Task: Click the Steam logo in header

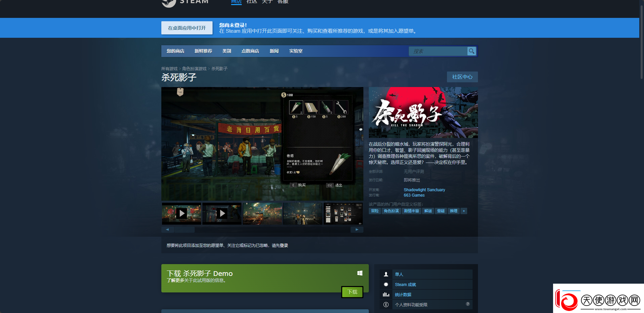Action: tap(185, 3)
